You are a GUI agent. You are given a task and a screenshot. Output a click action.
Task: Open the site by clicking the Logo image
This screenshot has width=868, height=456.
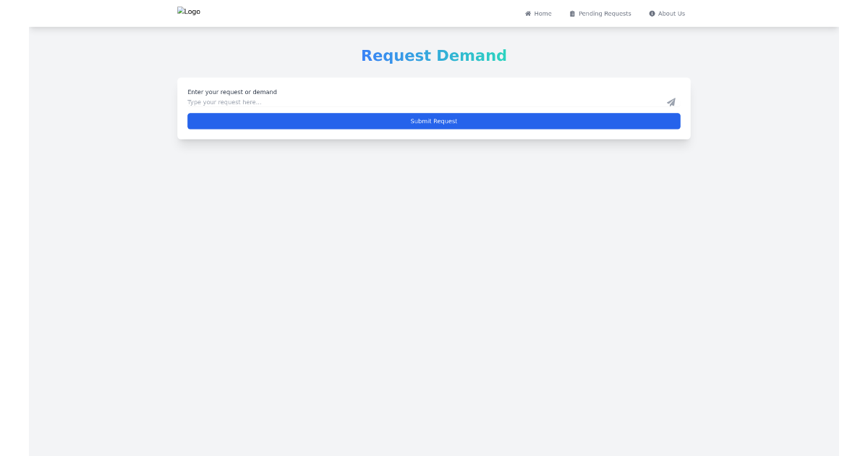pos(188,11)
